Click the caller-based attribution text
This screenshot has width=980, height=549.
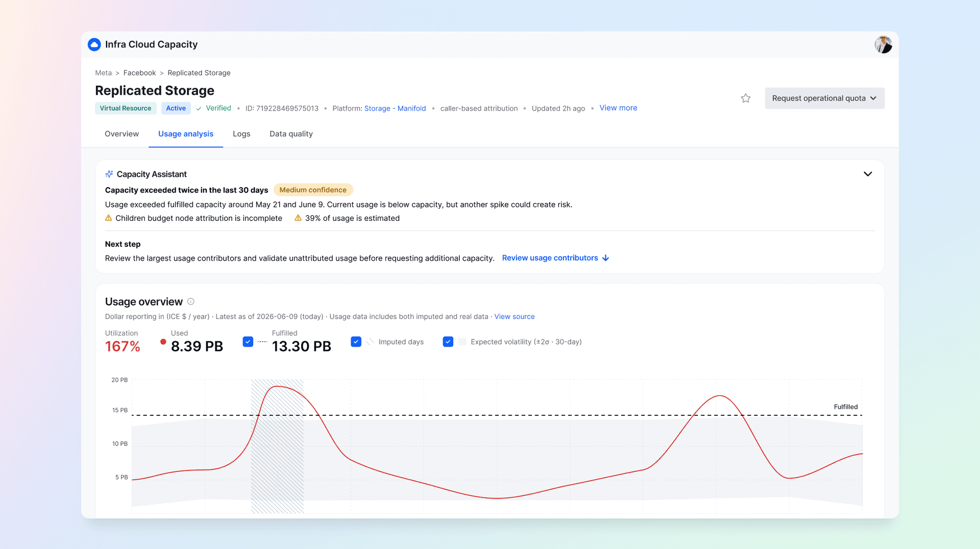click(479, 108)
